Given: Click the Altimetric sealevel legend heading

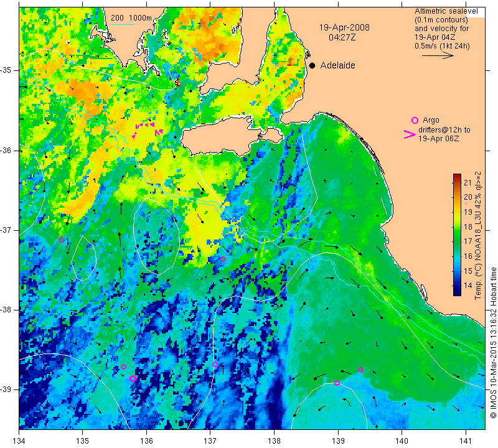Looking at the screenshot, I should pos(446,11).
